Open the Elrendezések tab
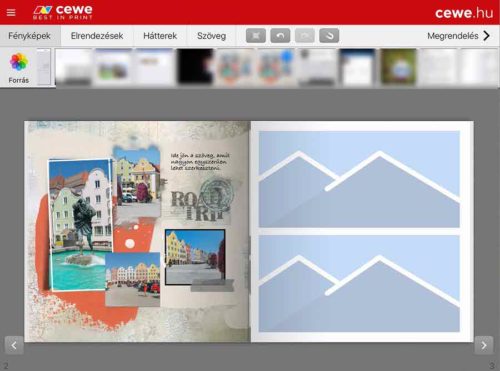 [97, 36]
